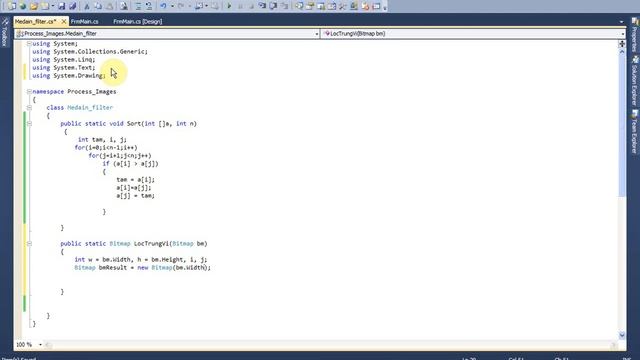
Task: Open the Properties side tab
Action: coord(635,35)
